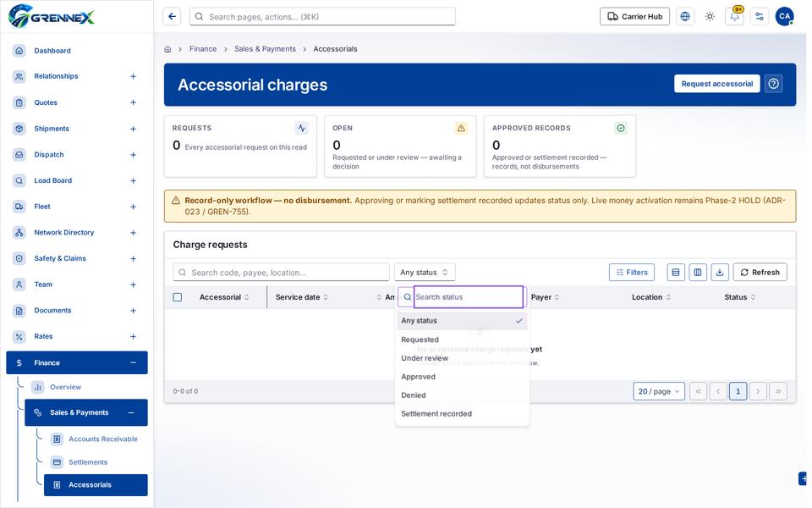Image resolution: width=812 pixels, height=508 pixels.
Task: Click the Open card warning icon
Action: point(461,128)
